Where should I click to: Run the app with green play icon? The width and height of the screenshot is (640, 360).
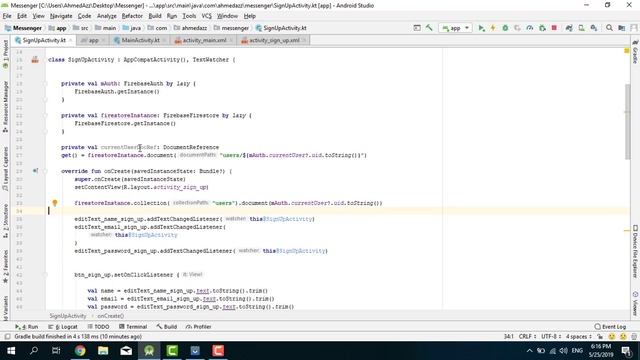click(x=481, y=28)
